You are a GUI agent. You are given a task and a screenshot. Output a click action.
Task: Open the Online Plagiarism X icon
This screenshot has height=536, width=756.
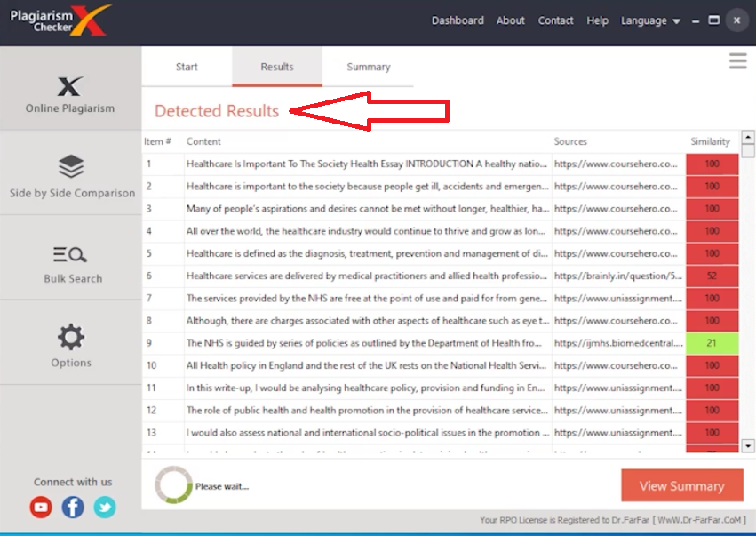(x=70, y=87)
